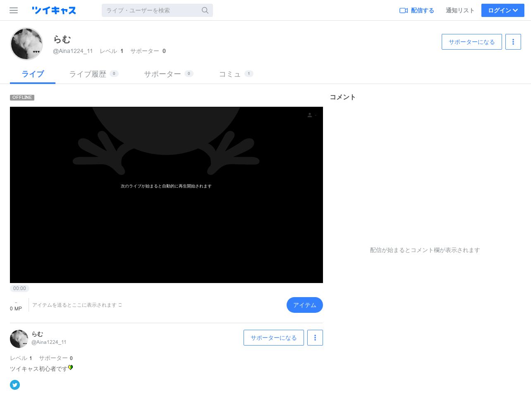Click the 配信する camera icon

(404, 10)
